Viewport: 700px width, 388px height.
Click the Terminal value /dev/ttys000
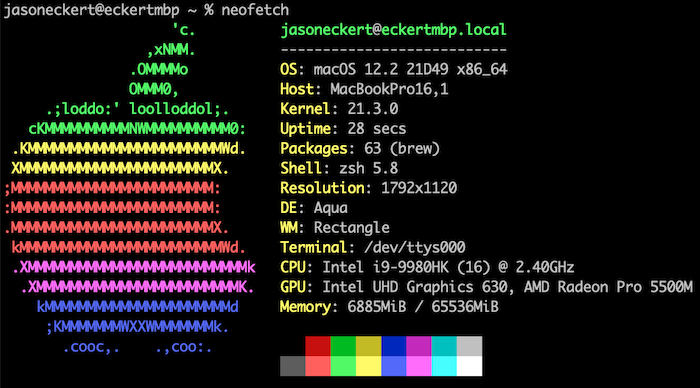pos(415,247)
